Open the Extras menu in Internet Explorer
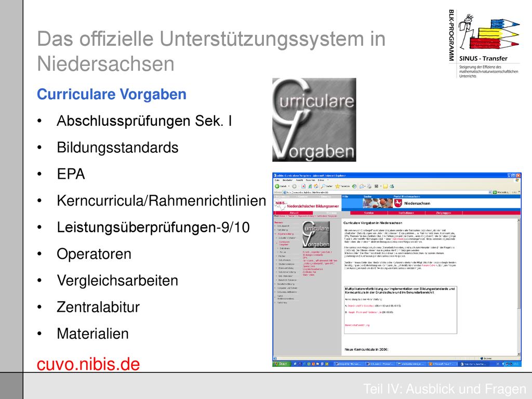This screenshot has width=532, height=399. click(321, 180)
